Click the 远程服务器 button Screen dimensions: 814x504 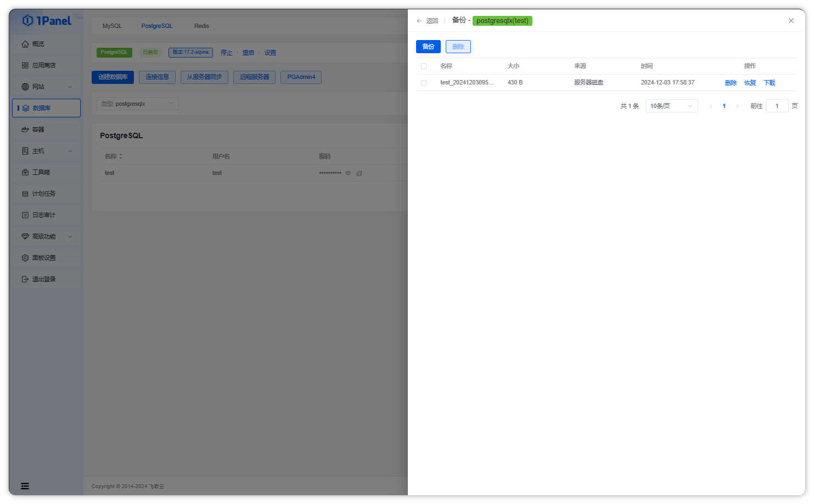[x=255, y=77]
